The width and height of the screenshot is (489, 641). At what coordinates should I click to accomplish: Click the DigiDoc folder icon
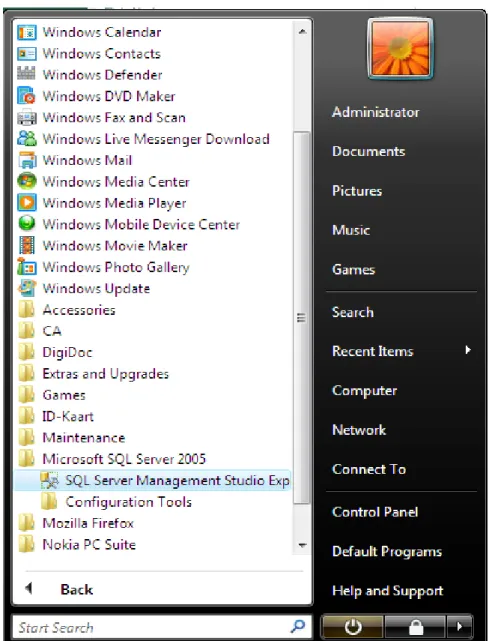point(27,352)
